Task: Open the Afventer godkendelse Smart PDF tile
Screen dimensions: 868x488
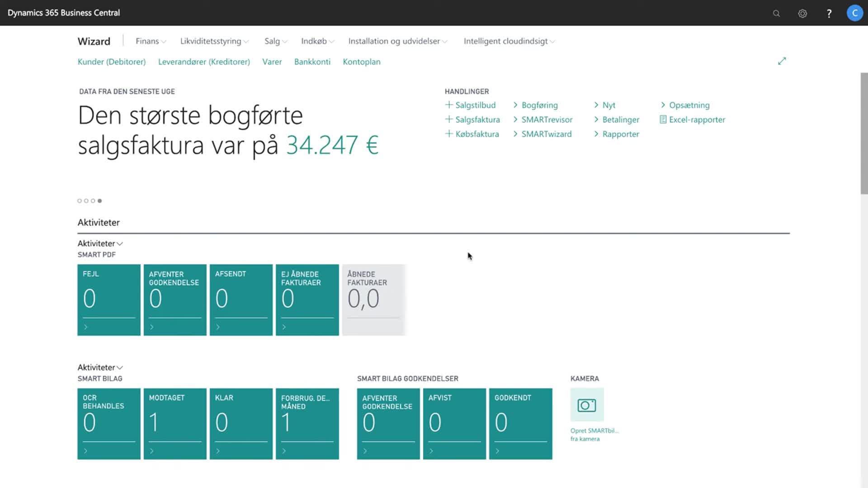Action: tap(175, 300)
